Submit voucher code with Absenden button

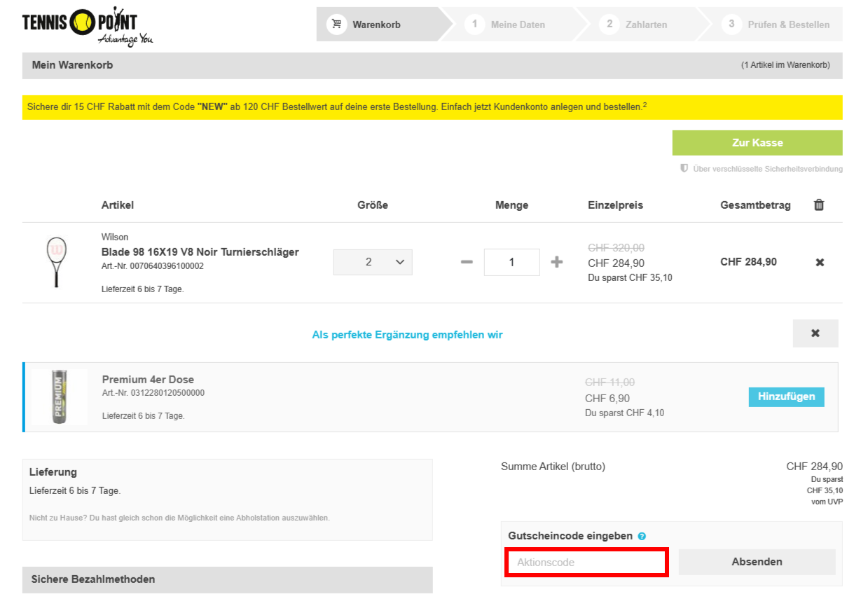coord(757,562)
